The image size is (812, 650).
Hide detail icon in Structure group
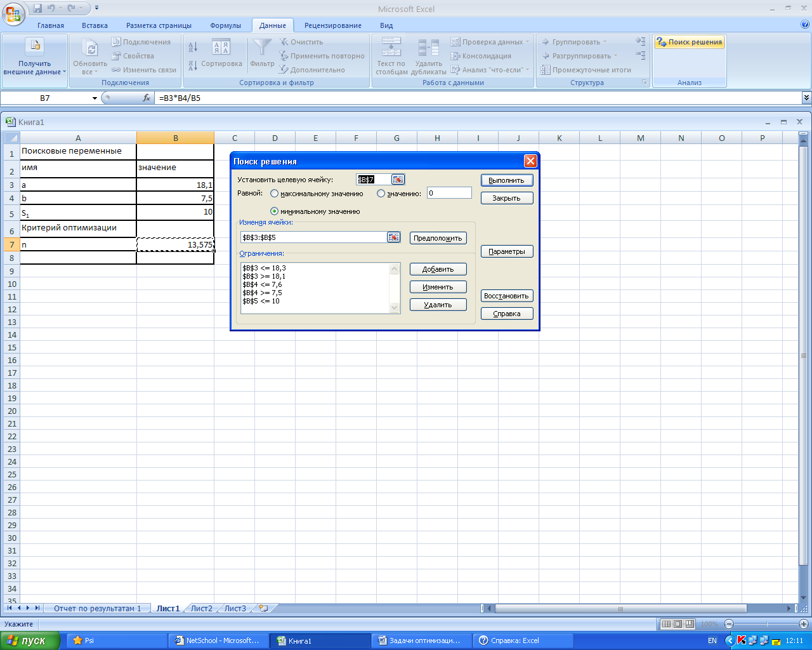pos(641,56)
